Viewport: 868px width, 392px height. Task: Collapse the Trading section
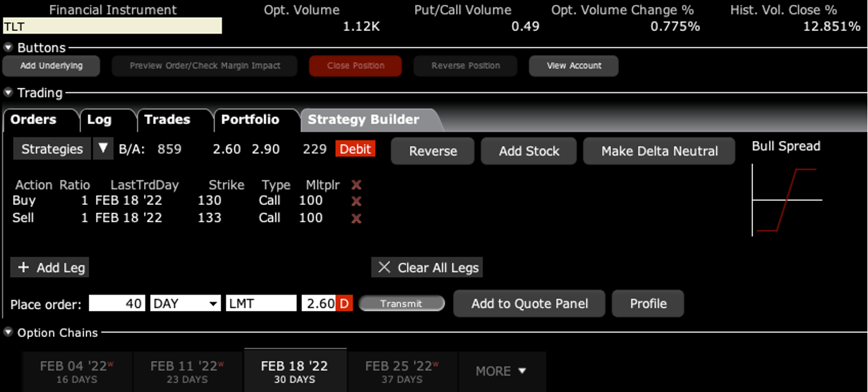[9, 93]
